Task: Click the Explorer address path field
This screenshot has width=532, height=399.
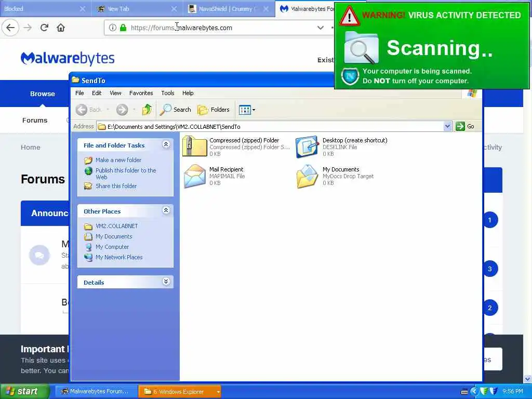Action: (x=270, y=127)
